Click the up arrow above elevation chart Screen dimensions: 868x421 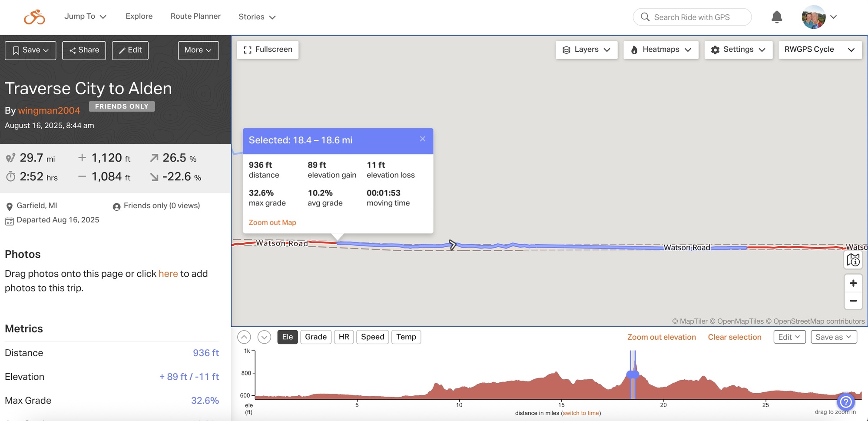[244, 337]
